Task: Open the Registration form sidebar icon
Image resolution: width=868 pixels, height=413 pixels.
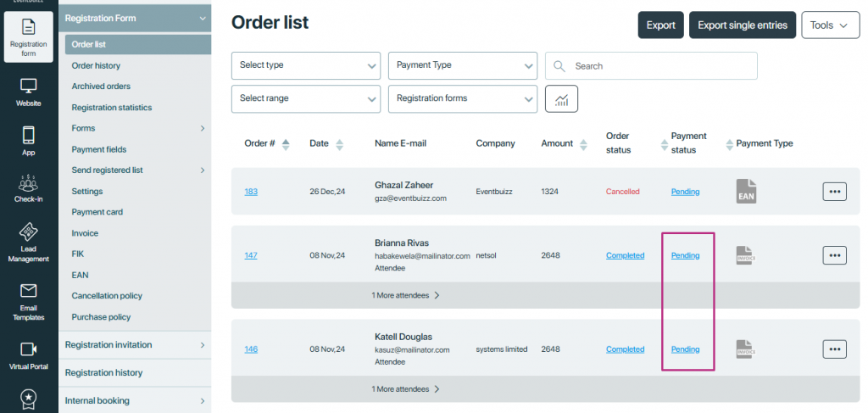Action: click(28, 36)
